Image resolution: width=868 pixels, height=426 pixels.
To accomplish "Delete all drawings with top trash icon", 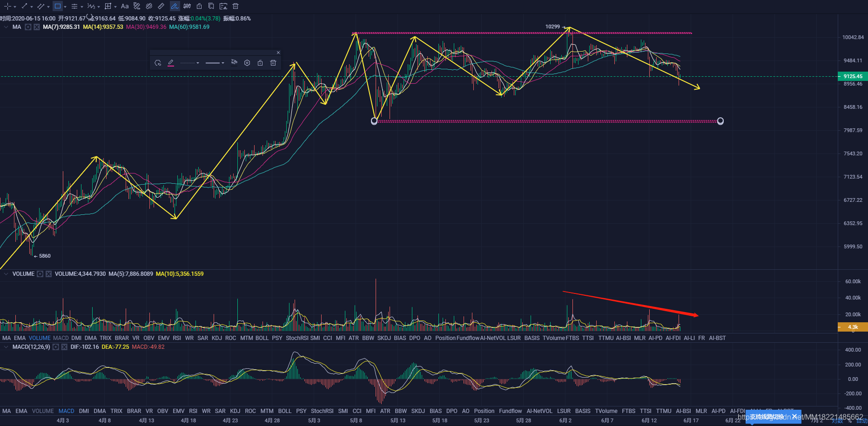I will tap(236, 6).
